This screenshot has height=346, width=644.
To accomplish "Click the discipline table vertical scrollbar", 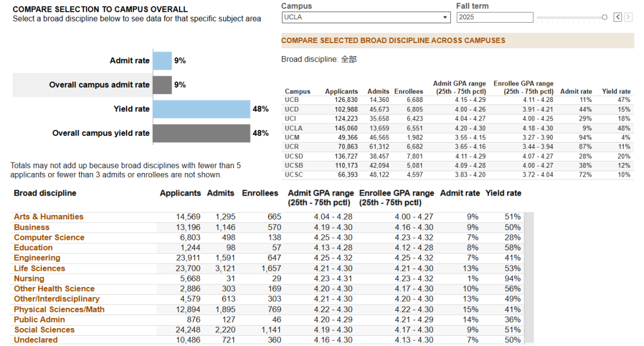I will click(x=530, y=278).
